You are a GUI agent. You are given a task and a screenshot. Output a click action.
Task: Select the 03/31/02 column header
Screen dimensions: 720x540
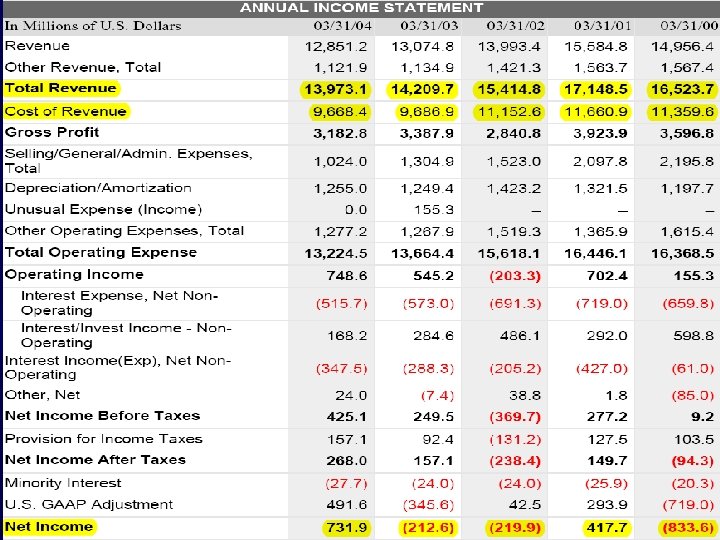[x=515, y=26]
